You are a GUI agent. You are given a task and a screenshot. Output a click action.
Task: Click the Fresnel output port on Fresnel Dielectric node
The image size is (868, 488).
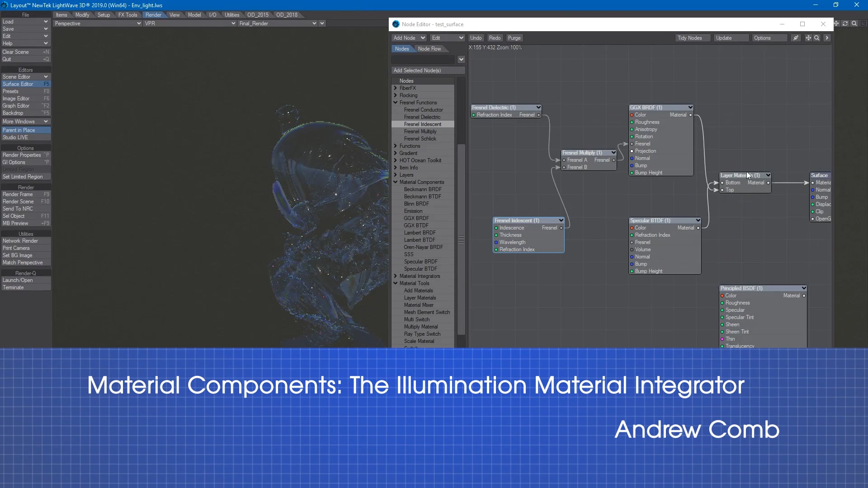[538, 115]
